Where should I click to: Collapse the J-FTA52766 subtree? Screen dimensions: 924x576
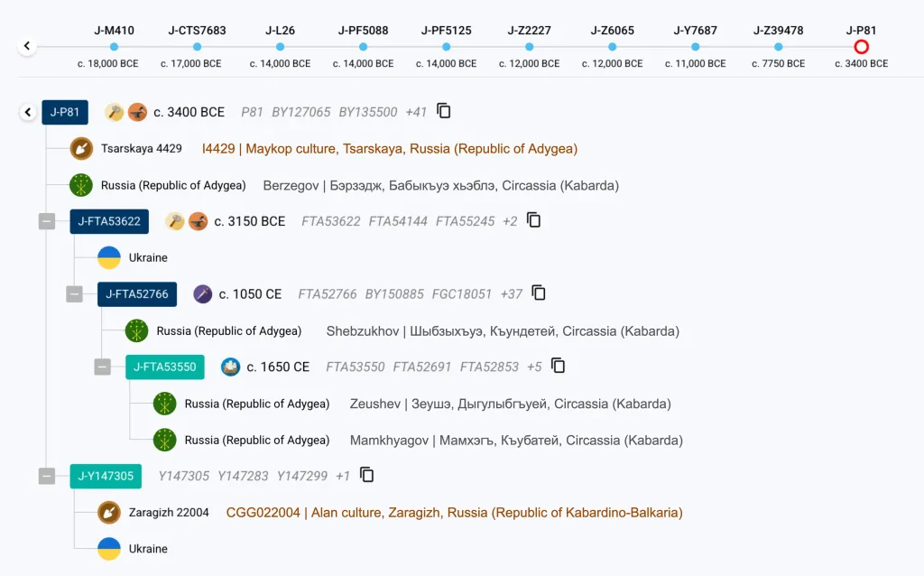pos(75,293)
